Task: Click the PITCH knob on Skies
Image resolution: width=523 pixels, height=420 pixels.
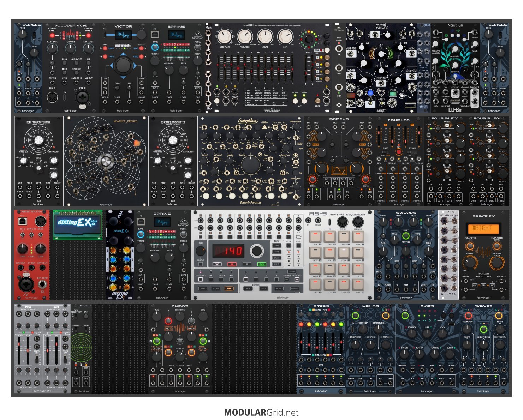Action: (442, 334)
